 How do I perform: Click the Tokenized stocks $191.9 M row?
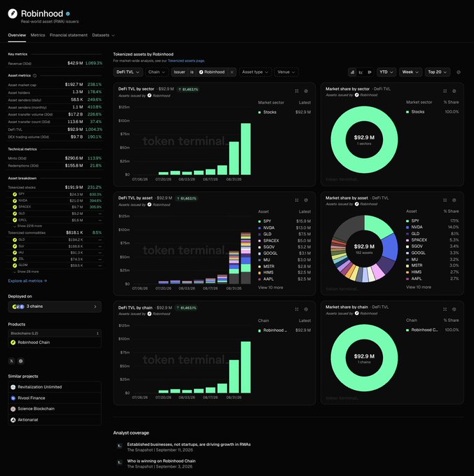coord(55,188)
